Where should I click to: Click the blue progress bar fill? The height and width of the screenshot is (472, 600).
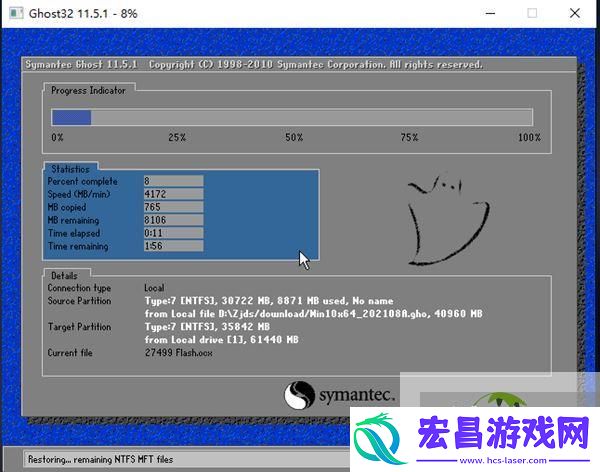tap(72, 118)
